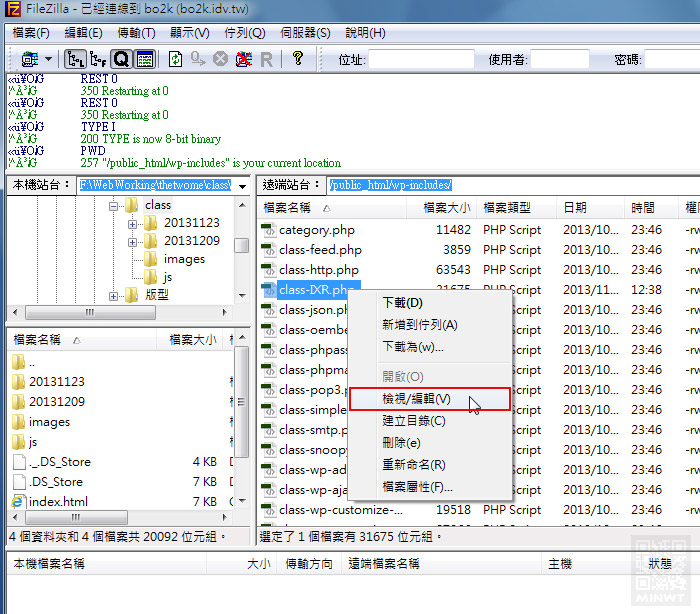Open local site path dropdown
This screenshot has height=614, width=700.
tap(242, 187)
